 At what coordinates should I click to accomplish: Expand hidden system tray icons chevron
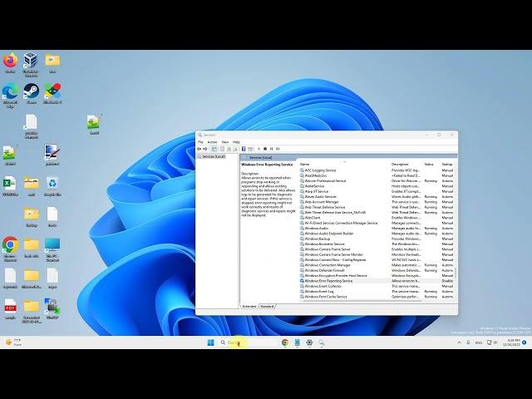click(460, 342)
